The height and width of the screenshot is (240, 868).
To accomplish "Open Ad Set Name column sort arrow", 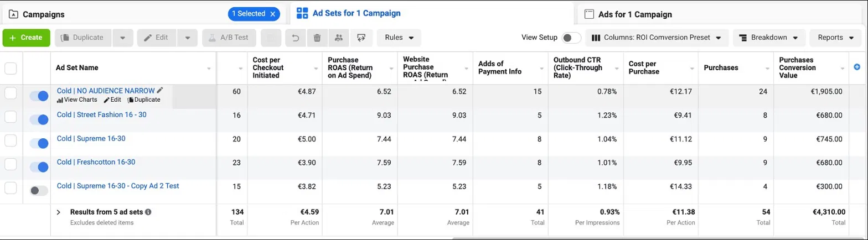I will [x=209, y=69].
